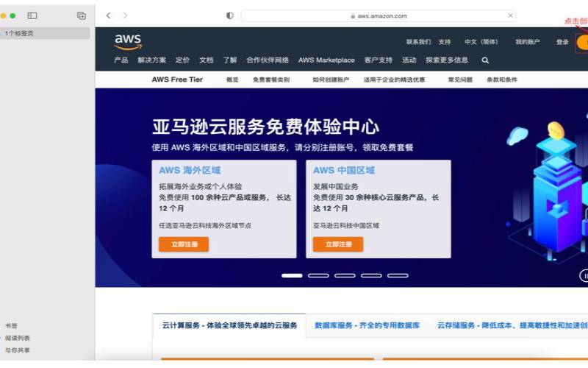Open AWS Marketplace menu

pos(326,60)
